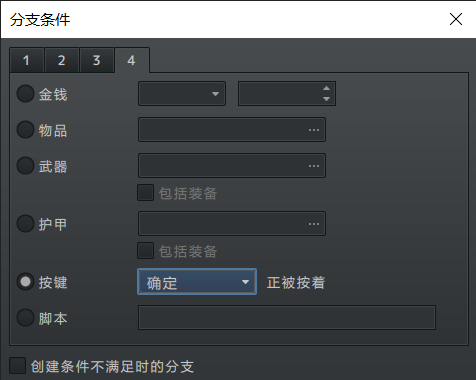The height and width of the screenshot is (380, 476).
Task: Switch to tab 1
Action: [27, 60]
